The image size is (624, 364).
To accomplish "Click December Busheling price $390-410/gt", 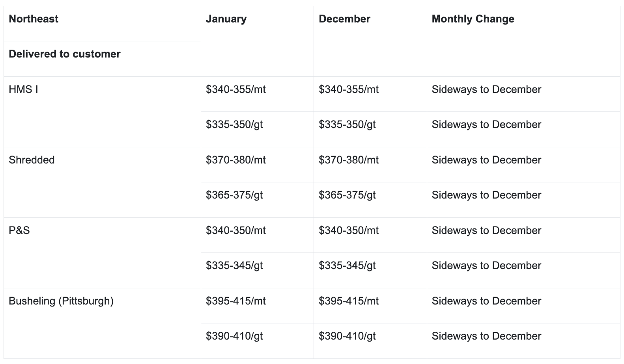I will click(347, 336).
